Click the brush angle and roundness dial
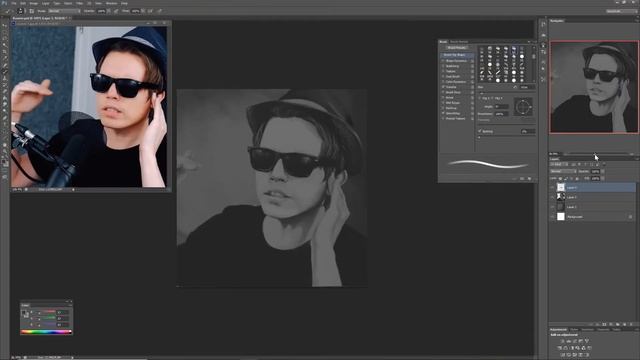Screen dimensions: 640x360 coord(523,107)
